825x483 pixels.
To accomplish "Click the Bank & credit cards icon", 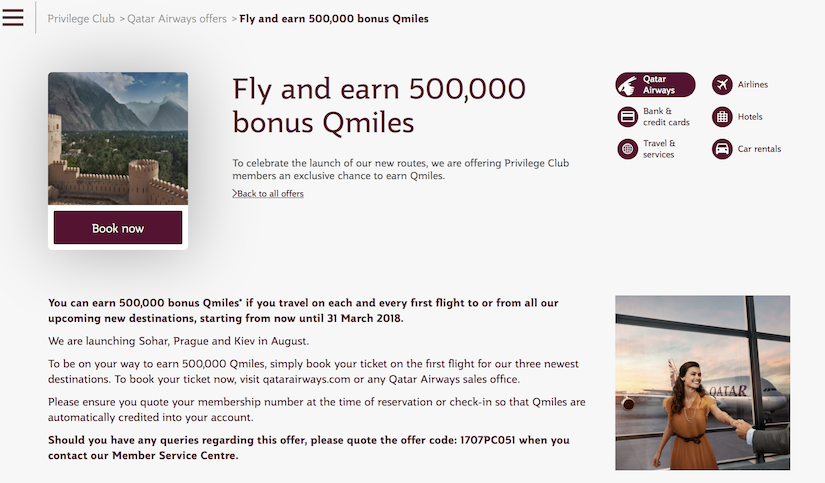I will 627,117.
